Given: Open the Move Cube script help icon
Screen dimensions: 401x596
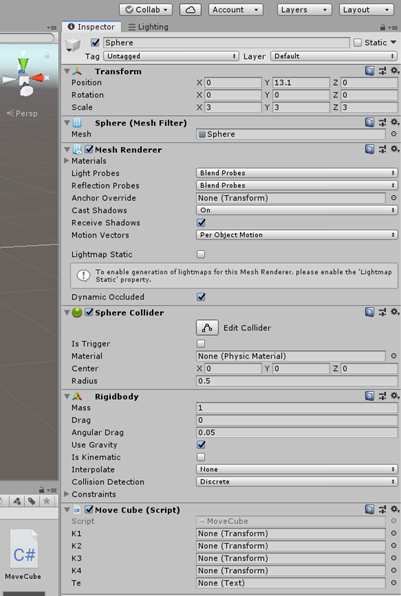Looking at the screenshot, I should [369, 509].
